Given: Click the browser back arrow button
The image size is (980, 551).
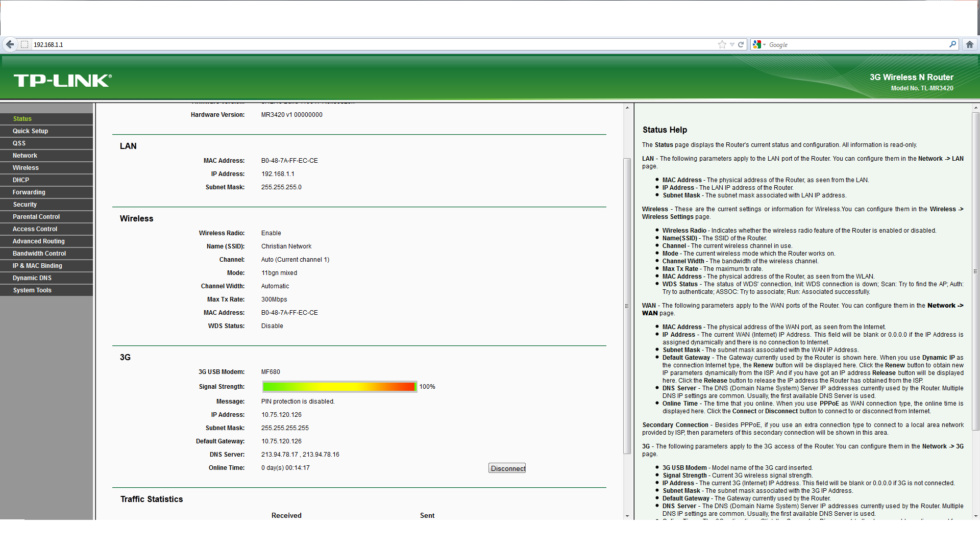Looking at the screenshot, I should 10,44.
